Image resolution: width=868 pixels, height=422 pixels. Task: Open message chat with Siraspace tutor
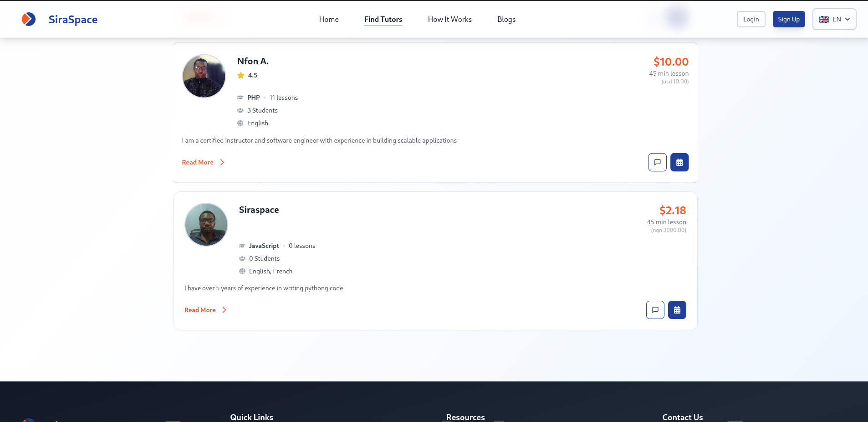click(655, 310)
